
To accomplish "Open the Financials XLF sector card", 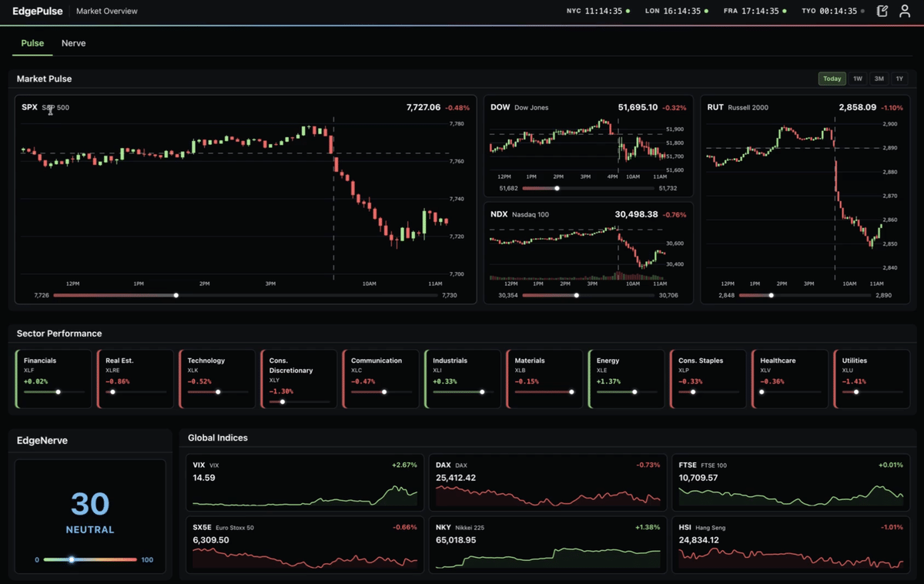I will 53,379.
